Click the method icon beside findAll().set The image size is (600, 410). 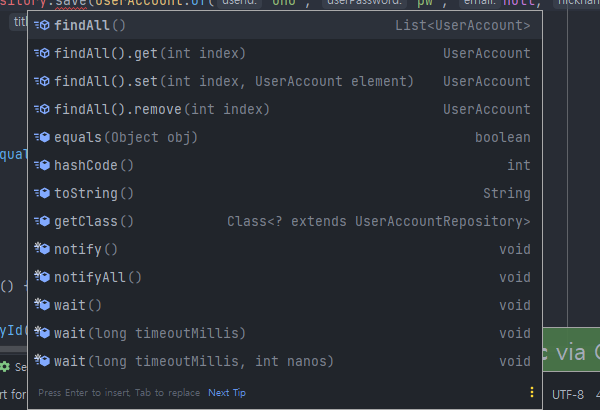pyautogui.click(x=42, y=81)
